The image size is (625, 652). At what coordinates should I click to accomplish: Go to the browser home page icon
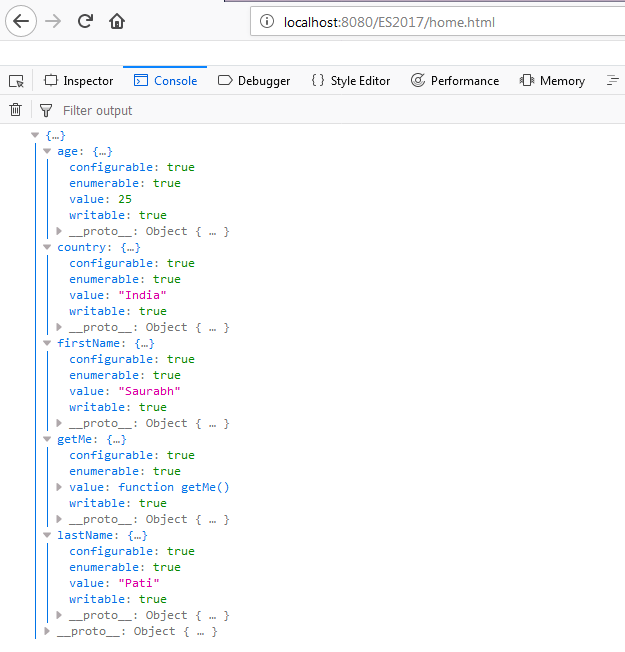(117, 21)
